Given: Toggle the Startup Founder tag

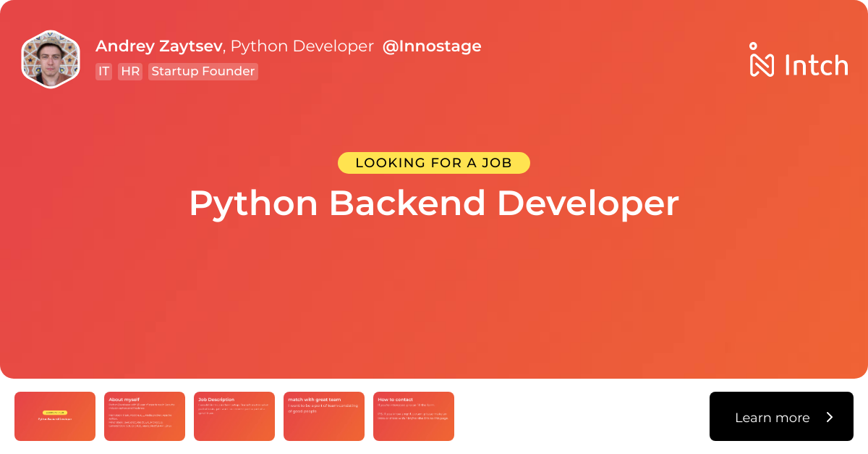Looking at the screenshot, I should [203, 71].
